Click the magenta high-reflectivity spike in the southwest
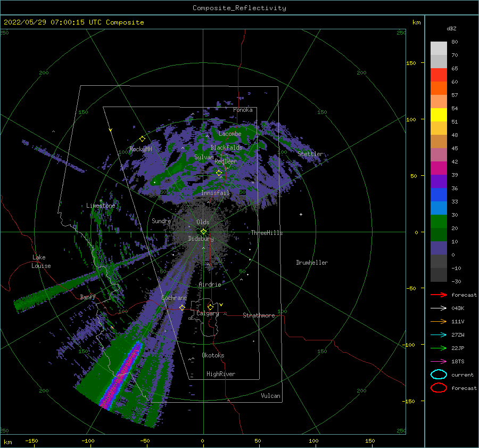479x448 pixels. [x=121, y=374]
